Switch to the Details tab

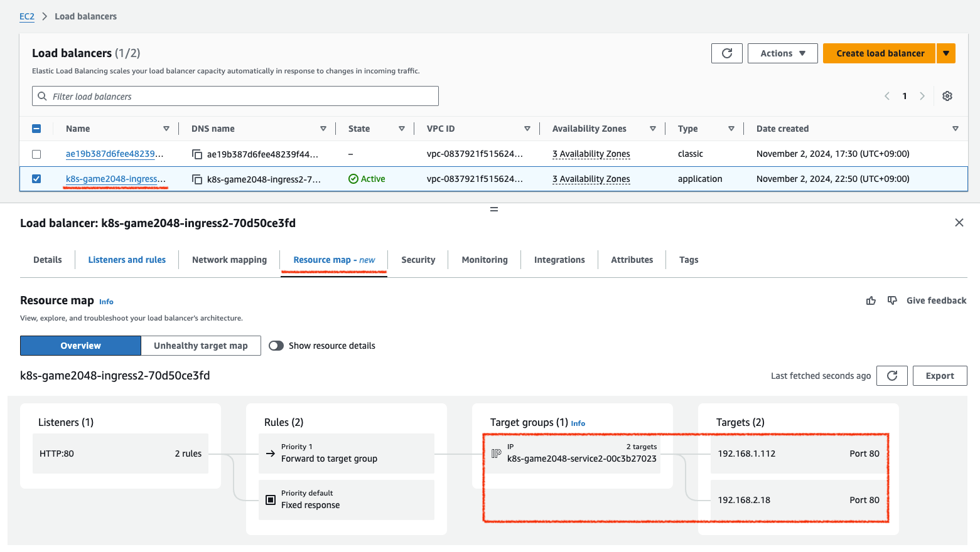pos(48,260)
